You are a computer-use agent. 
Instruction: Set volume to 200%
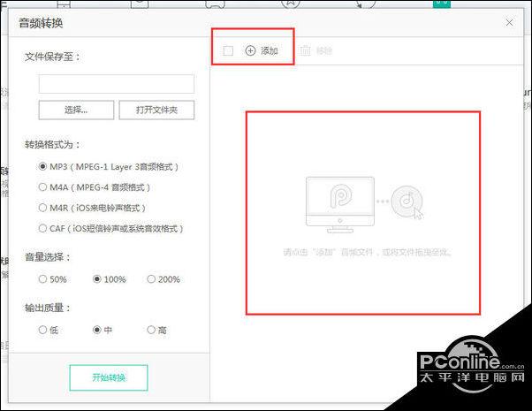point(151,279)
